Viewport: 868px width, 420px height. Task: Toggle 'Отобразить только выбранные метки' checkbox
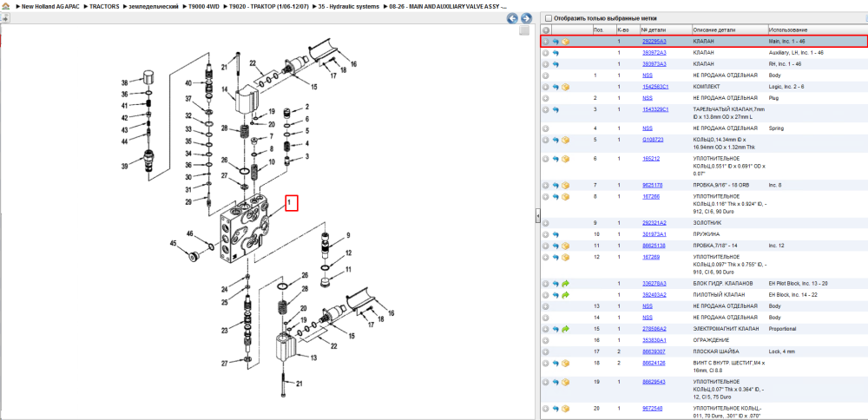pyautogui.click(x=549, y=18)
